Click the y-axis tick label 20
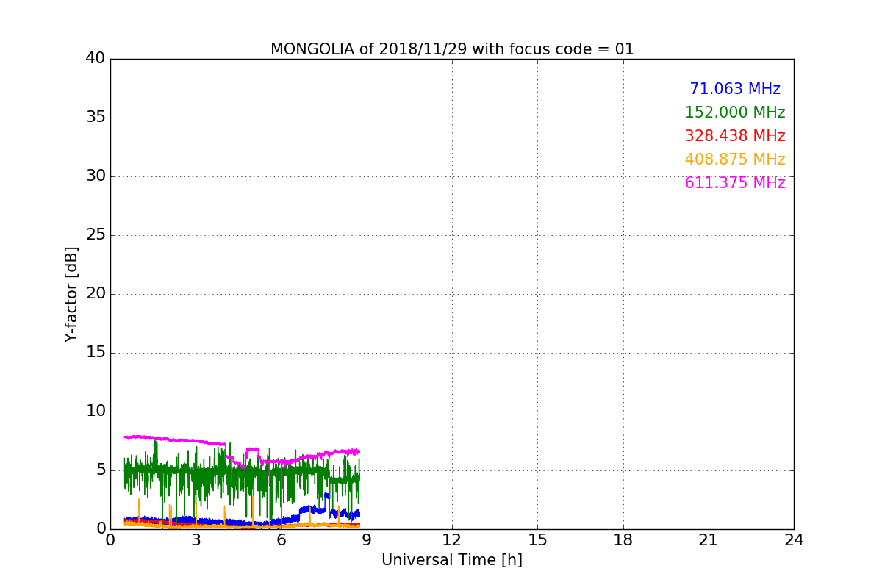The width and height of the screenshot is (882, 588). (96, 294)
